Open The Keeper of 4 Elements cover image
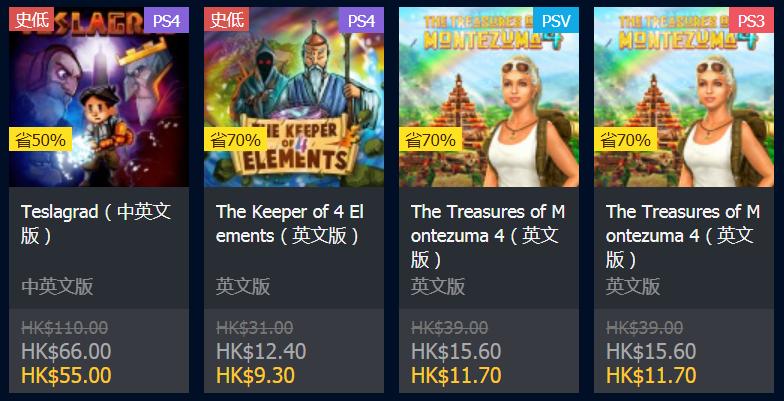784x401 pixels. (294, 97)
